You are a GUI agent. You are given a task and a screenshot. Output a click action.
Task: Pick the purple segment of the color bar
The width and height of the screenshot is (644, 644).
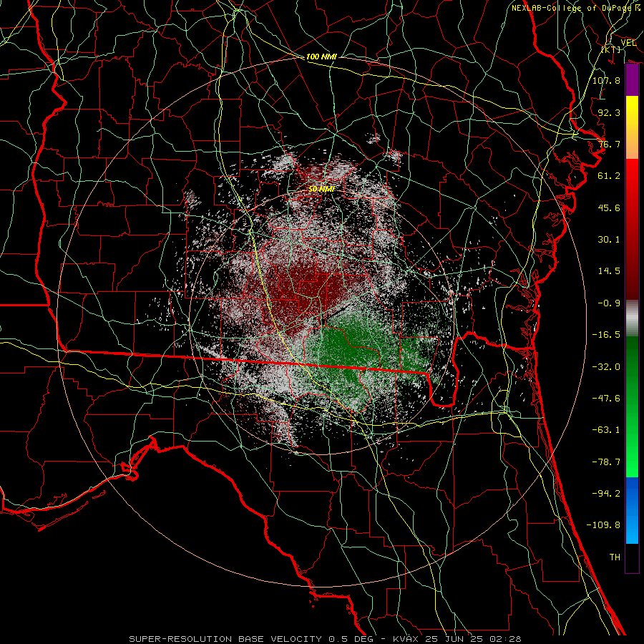pos(632,80)
